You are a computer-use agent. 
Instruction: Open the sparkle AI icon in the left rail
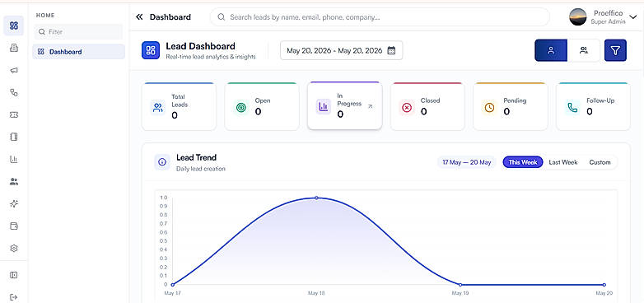pyautogui.click(x=13, y=203)
